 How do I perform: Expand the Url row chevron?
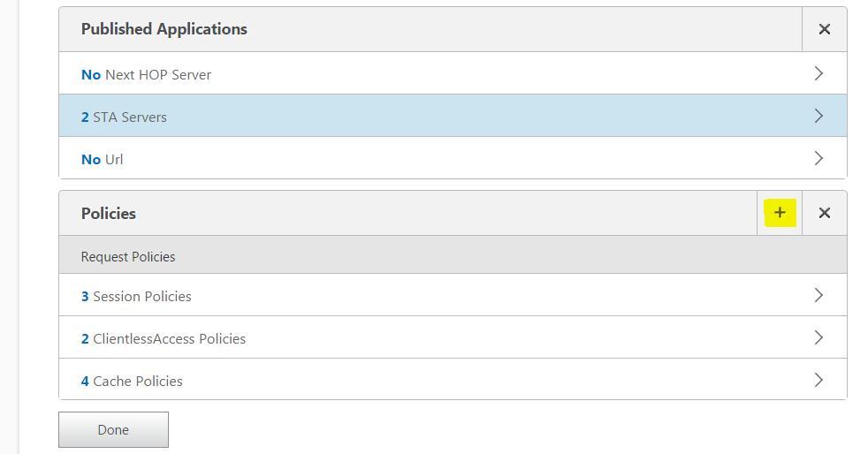pos(819,159)
